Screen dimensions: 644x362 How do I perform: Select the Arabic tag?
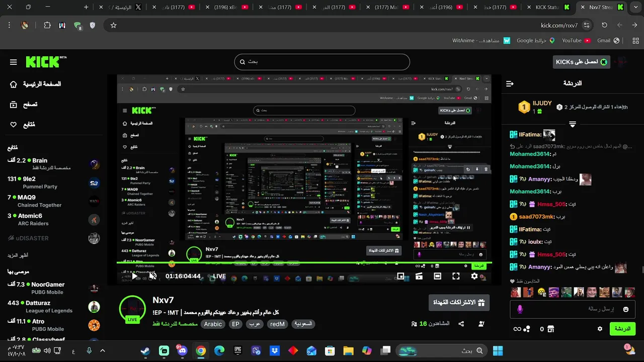point(213,324)
